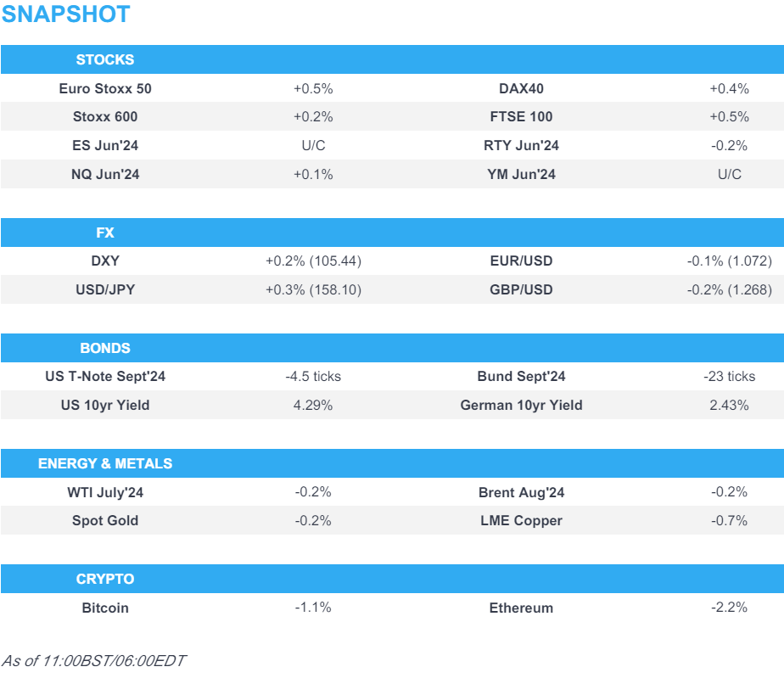The width and height of the screenshot is (784, 678).
Task: Select the GBP/USD label
Action: (x=521, y=290)
